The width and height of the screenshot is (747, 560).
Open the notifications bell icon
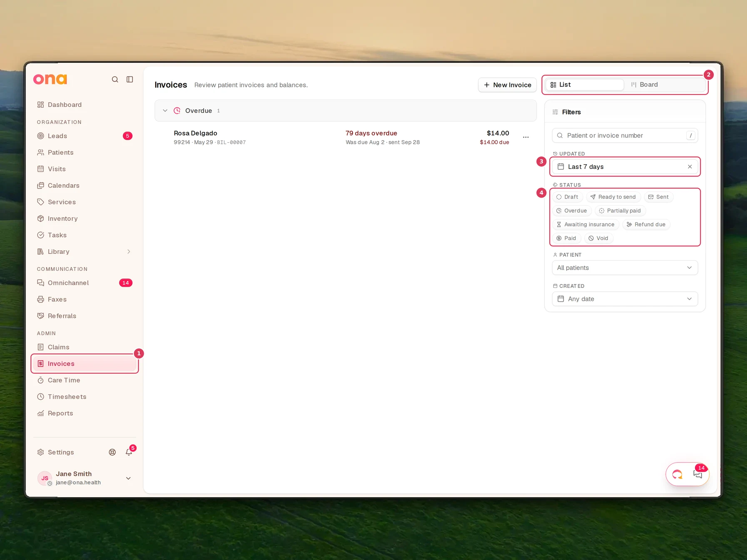click(x=129, y=452)
